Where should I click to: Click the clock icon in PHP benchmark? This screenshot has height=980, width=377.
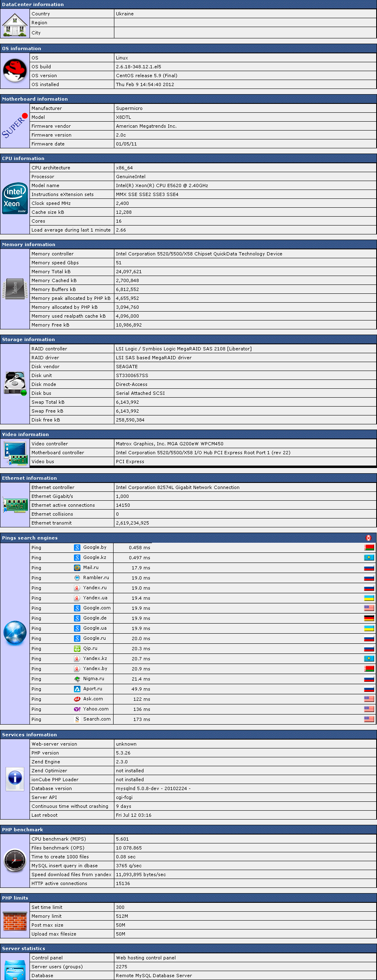pos(15,861)
